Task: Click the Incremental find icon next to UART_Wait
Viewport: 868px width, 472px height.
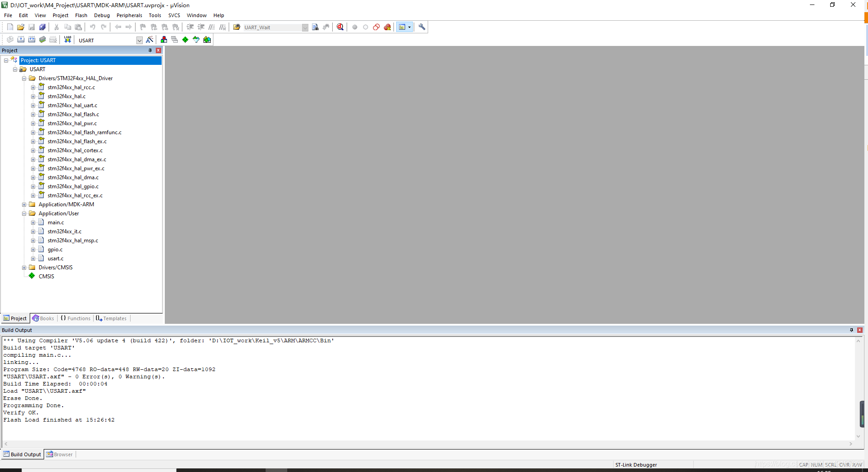Action: [326, 27]
